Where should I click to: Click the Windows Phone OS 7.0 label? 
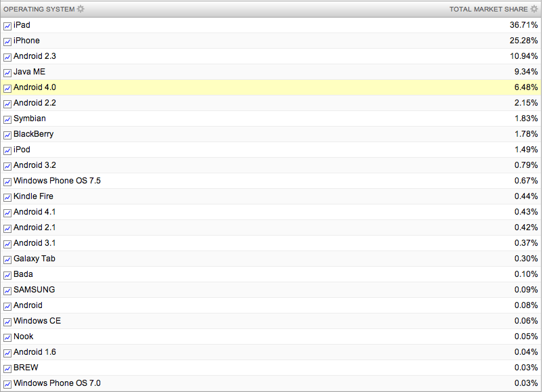(57, 383)
